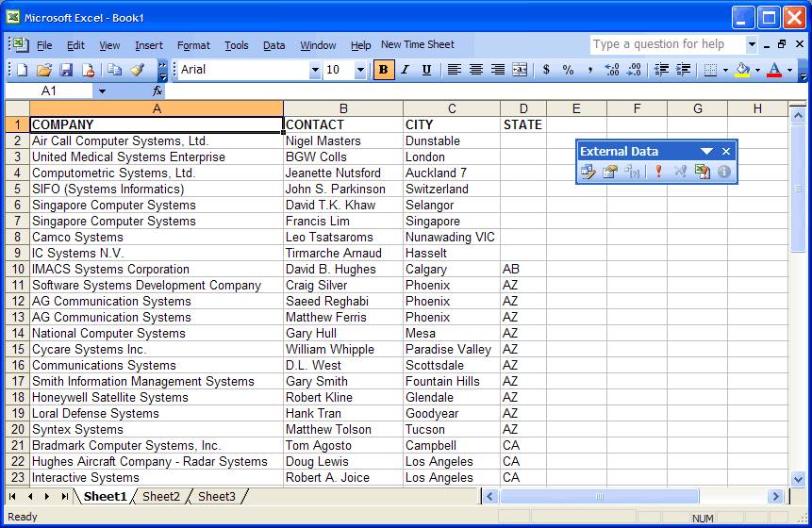Click Refresh Status info icon
This screenshot has height=528, width=812.
[724, 172]
